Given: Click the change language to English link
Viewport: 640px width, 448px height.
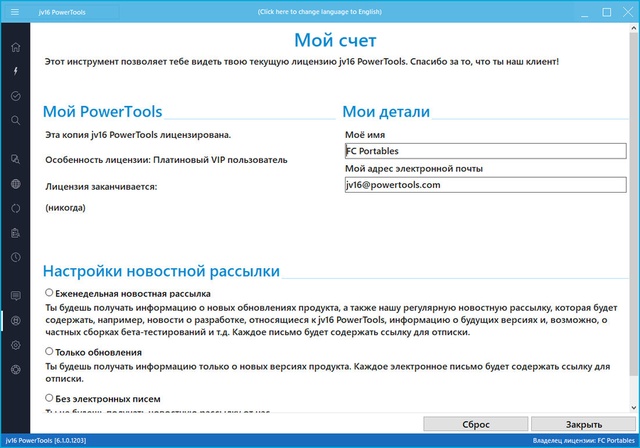Looking at the screenshot, I should (x=320, y=11).
